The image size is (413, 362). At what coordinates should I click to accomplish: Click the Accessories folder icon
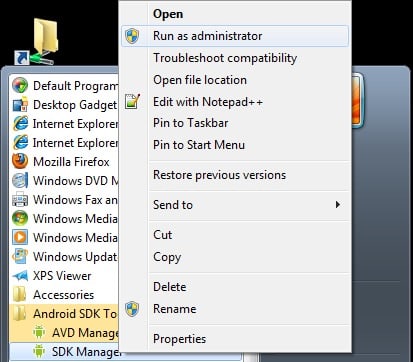coord(20,295)
